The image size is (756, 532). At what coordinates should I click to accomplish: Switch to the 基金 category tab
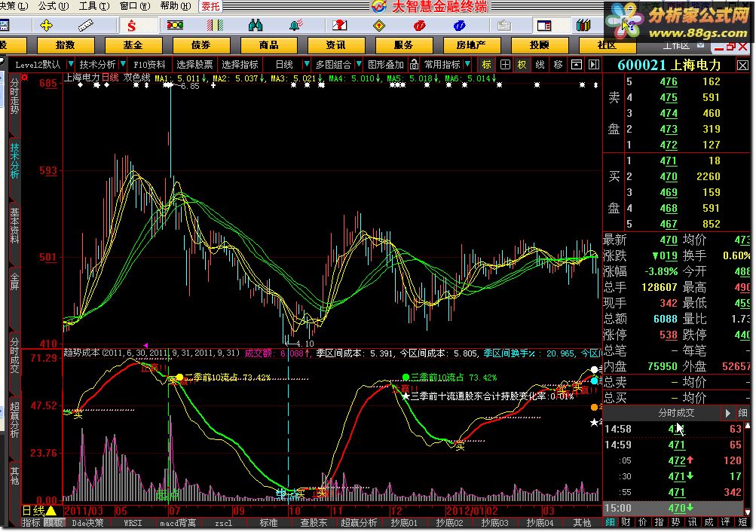click(x=133, y=45)
